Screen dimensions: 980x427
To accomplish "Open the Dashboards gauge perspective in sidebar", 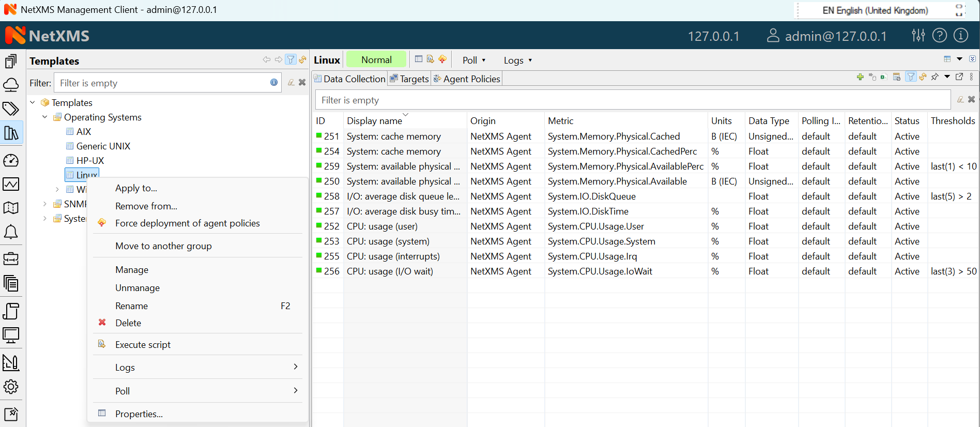I will [x=11, y=160].
